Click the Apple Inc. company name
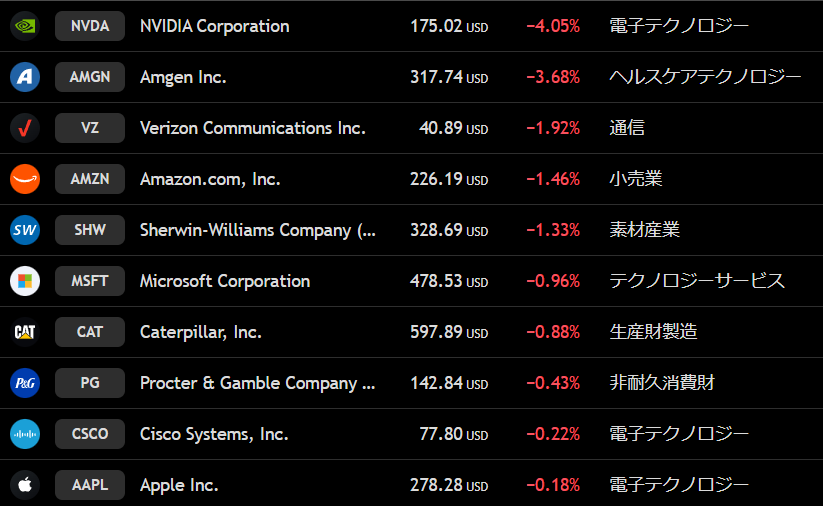823x506 pixels. [179, 485]
